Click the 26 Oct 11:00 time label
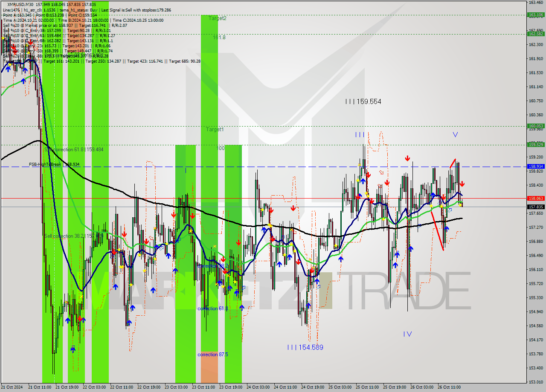Screen dimensions: 546x392 click(449, 387)
